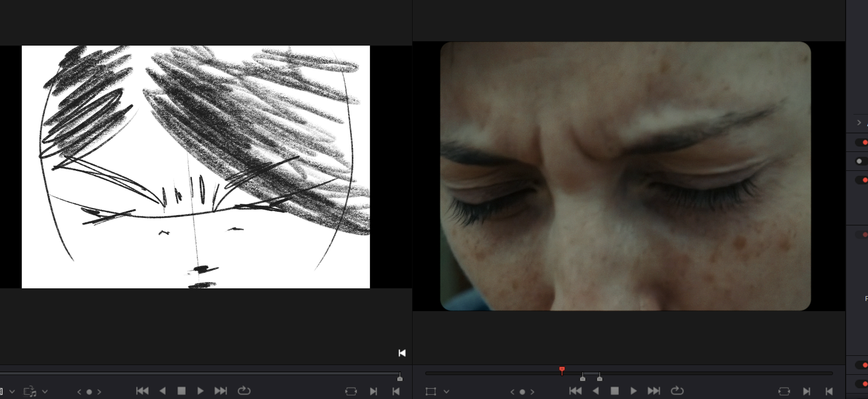Screen dimensions: 868x399
Task: Stop playback in the source viewer
Action: tap(181, 391)
